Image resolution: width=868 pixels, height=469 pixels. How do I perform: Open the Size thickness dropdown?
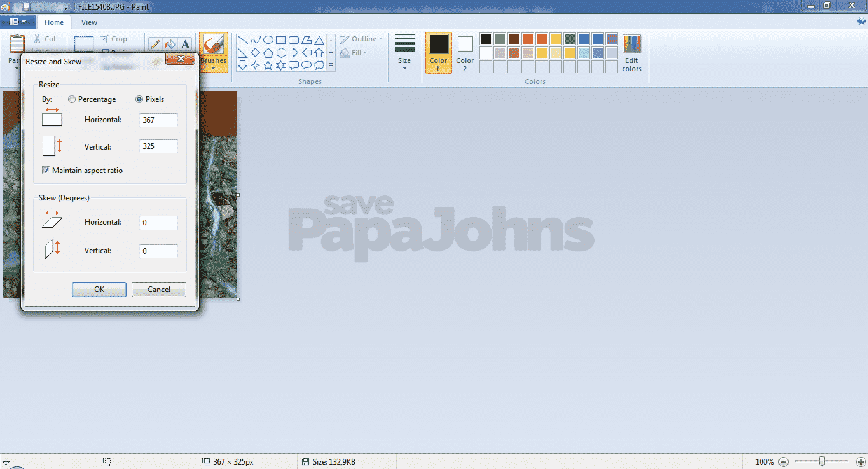point(404,67)
